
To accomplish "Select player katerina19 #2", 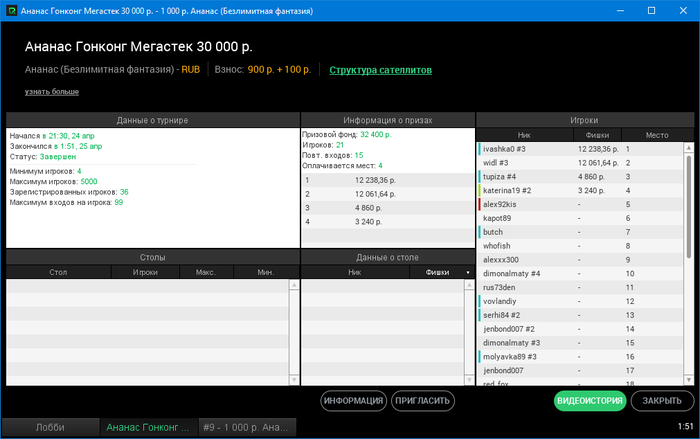I will (x=580, y=191).
